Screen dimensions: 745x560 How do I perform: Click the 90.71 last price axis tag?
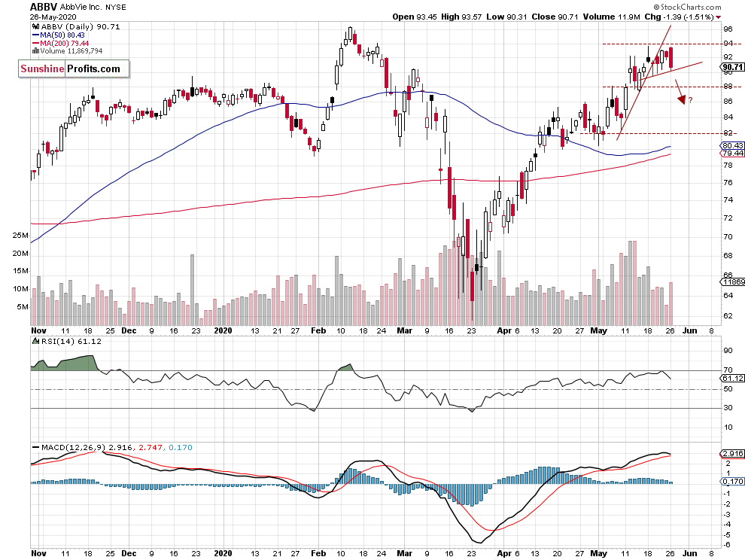733,67
